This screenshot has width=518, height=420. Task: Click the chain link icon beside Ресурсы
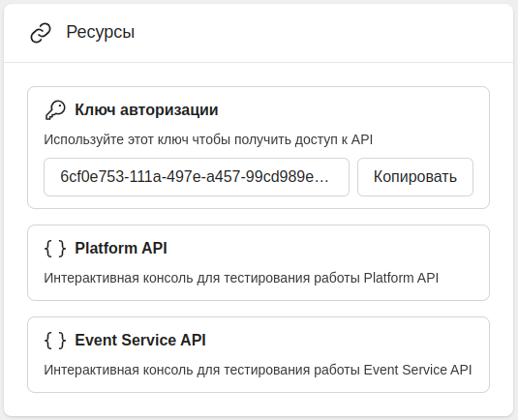pos(41,33)
